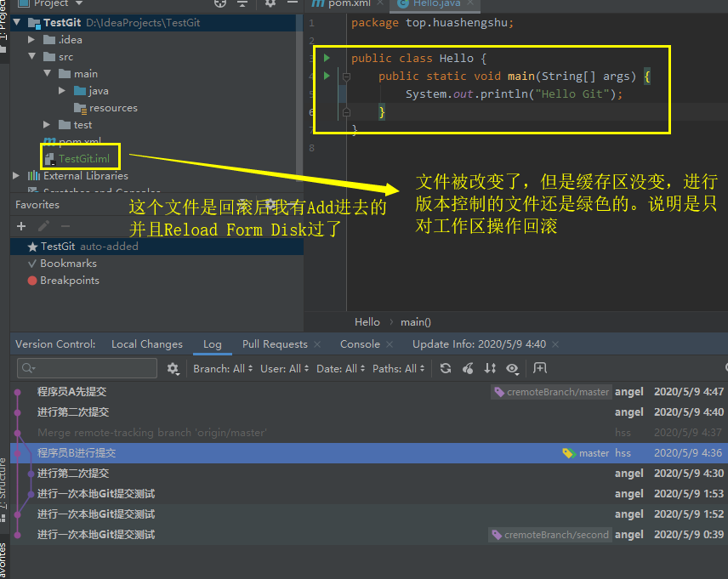Viewport: 728px width, 579px height.
Task: Select commit 程序员A先提交
Action: (369, 392)
